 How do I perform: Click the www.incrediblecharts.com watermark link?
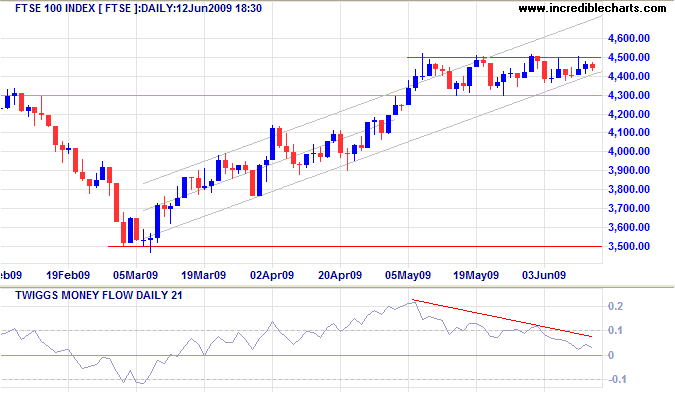(x=592, y=8)
